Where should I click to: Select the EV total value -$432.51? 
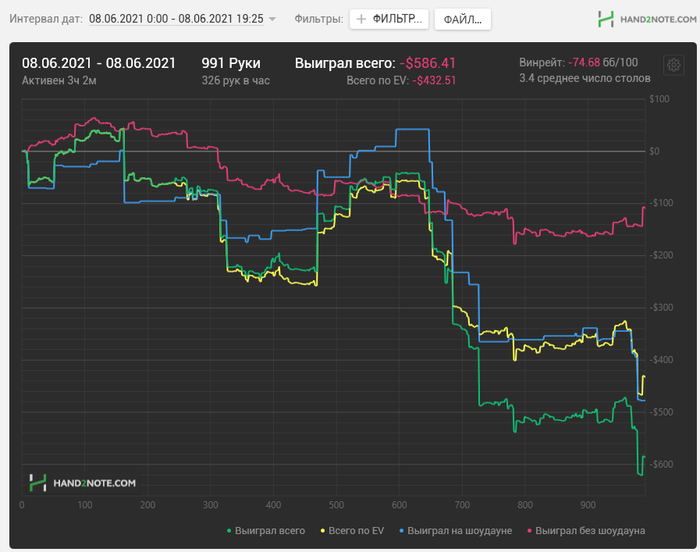coord(434,80)
